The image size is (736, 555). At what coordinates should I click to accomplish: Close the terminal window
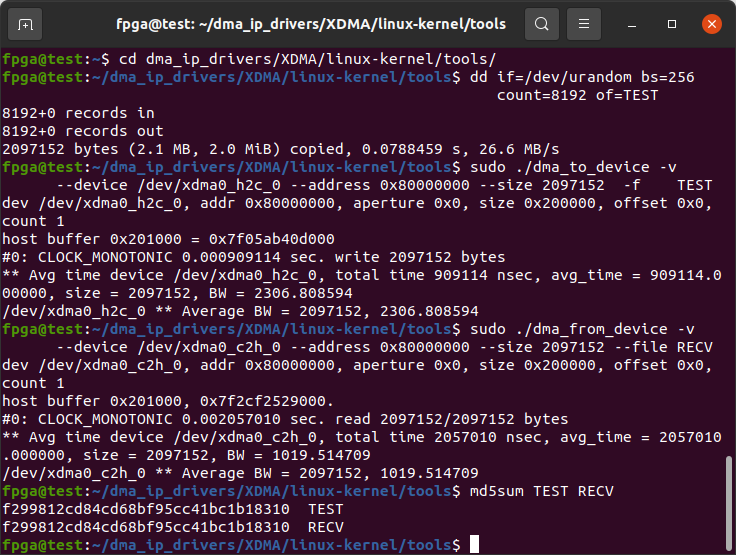tap(712, 24)
